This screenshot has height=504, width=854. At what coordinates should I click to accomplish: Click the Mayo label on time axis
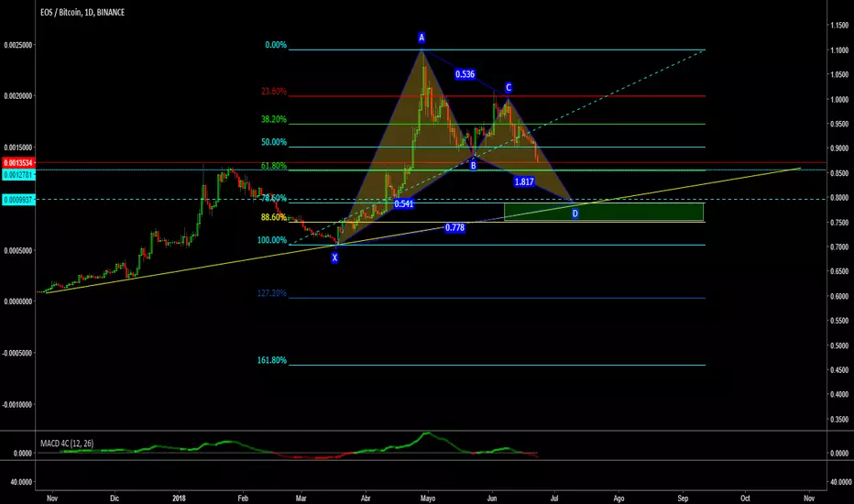pyautogui.click(x=428, y=498)
